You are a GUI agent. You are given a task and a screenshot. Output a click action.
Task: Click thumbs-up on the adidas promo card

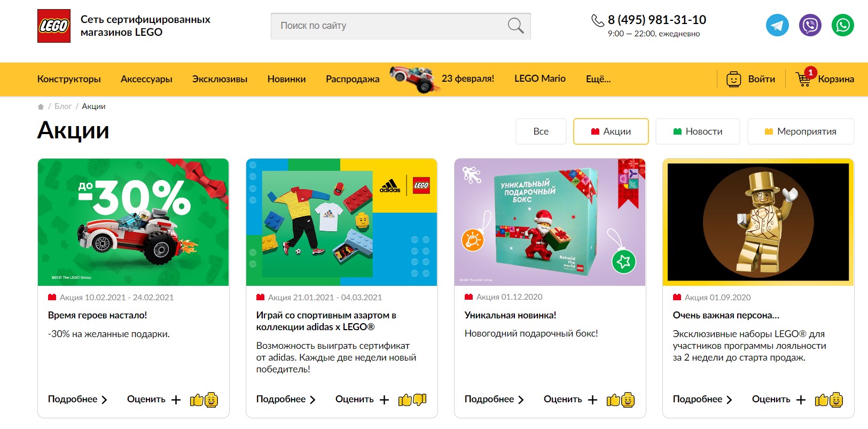point(405,400)
